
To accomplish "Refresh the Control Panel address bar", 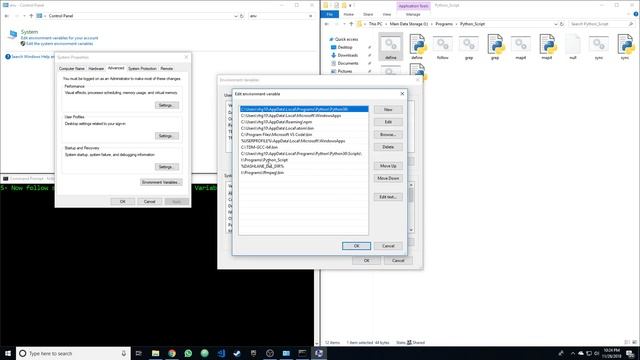I will point(242,16).
